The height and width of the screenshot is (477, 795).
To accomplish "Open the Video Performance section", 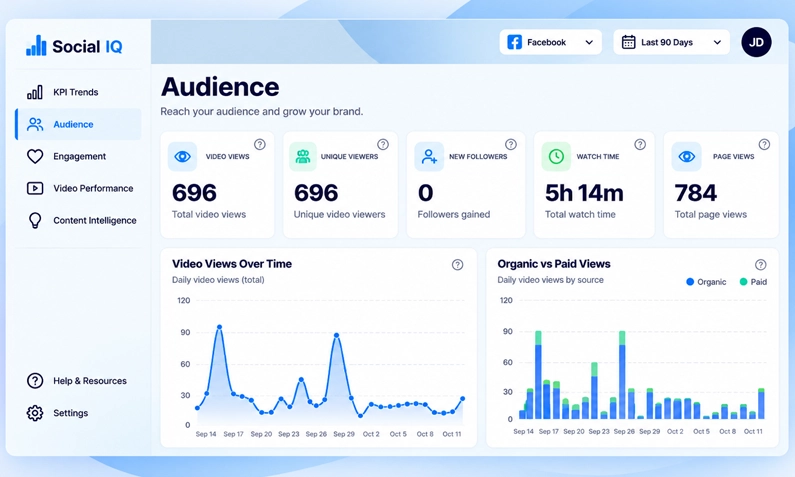I will [x=78, y=189].
